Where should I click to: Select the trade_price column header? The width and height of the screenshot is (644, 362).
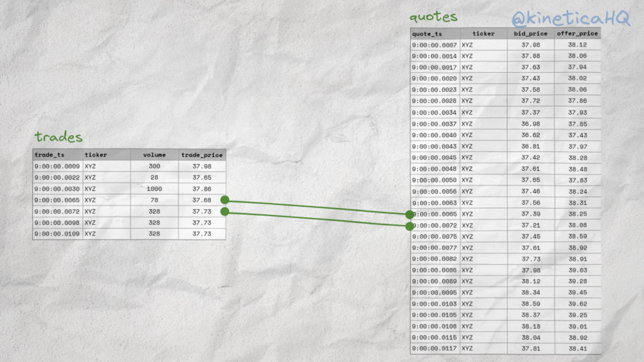pos(201,155)
